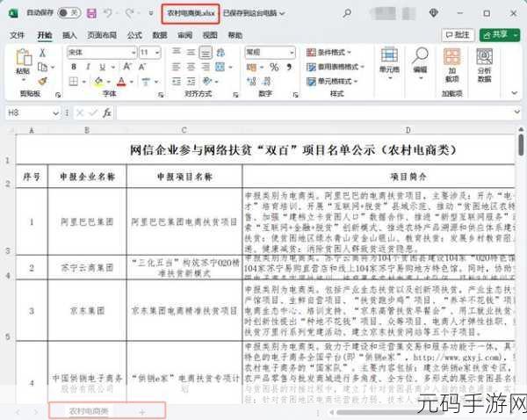Switch to the 数据 Data tab
Viewport: 527px width, 420px height.
tap(160, 35)
